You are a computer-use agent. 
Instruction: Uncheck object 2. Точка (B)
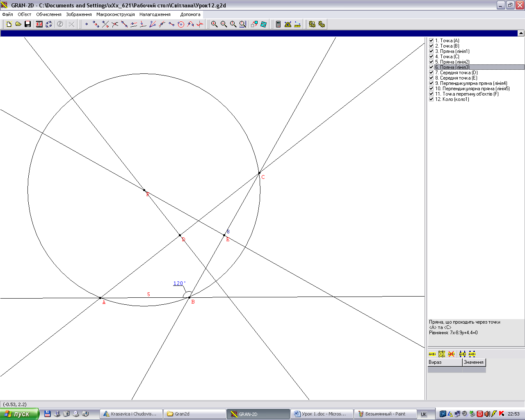(x=431, y=46)
